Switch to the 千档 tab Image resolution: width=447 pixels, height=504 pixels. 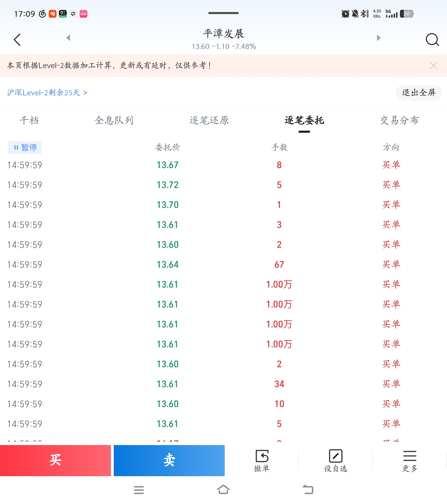pos(29,120)
